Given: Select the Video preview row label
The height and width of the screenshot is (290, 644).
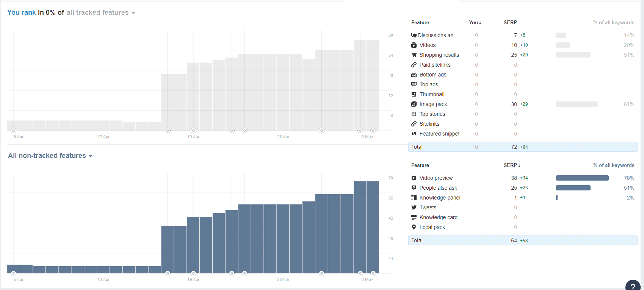Looking at the screenshot, I should click(436, 178).
